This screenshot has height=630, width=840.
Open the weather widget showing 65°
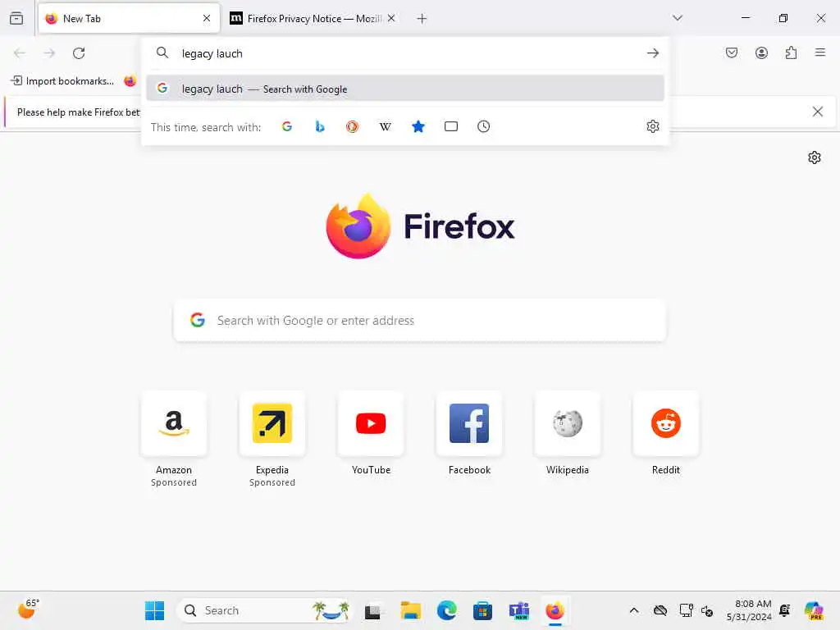pos(28,609)
